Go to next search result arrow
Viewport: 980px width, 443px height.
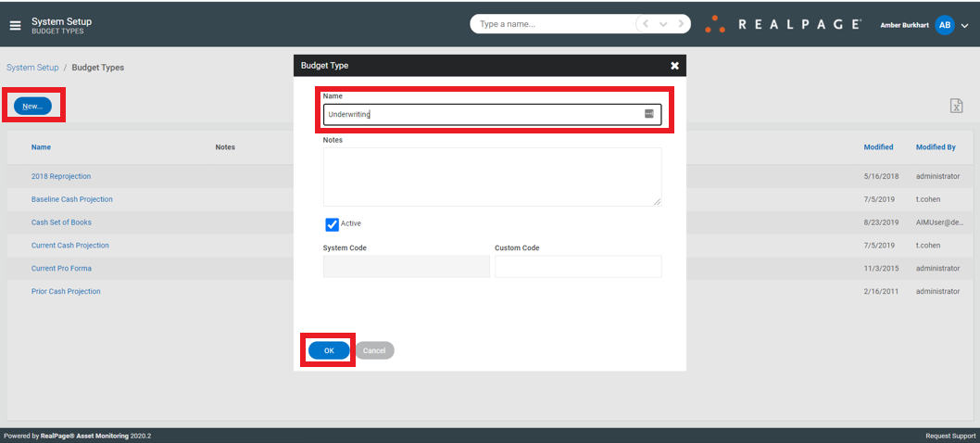[681, 24]
